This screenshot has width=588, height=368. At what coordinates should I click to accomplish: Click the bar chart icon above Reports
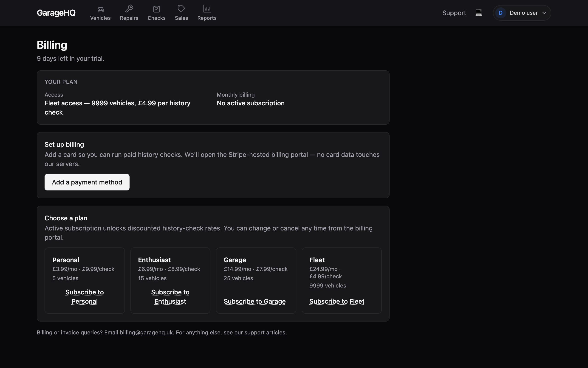(x=207, y=9)
